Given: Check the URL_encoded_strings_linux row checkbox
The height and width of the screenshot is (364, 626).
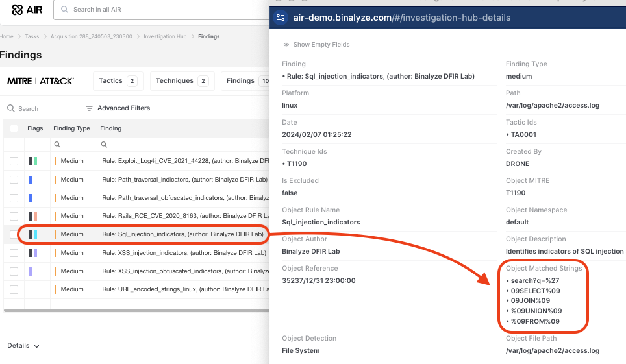Looking at the screenshot, I should coord(14,289).
